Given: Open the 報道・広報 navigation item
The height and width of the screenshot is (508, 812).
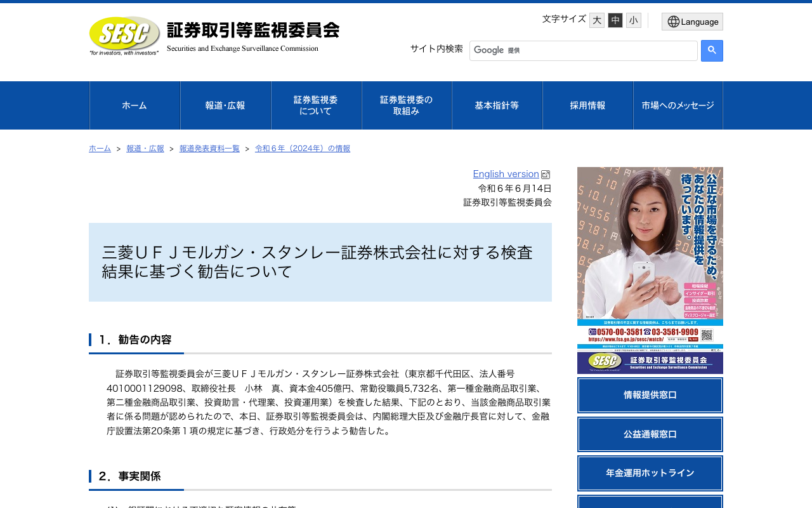Looking at the screenshot, I should [226, 105].
